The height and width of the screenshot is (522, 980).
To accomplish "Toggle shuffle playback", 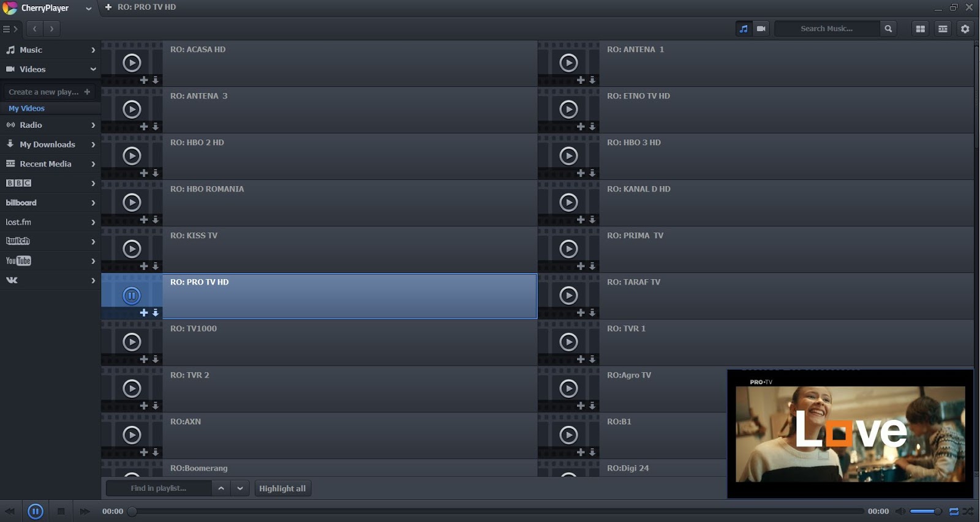I will pos(968,511).
